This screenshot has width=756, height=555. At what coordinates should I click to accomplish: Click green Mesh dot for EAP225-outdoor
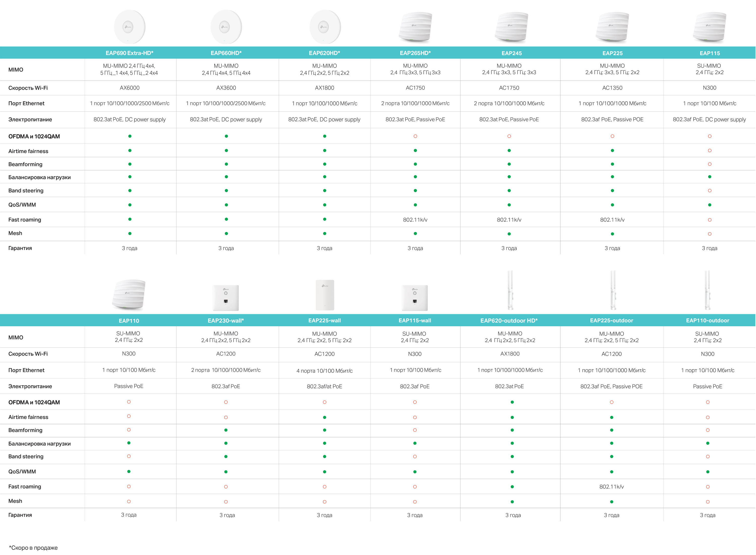pos(612,502)
